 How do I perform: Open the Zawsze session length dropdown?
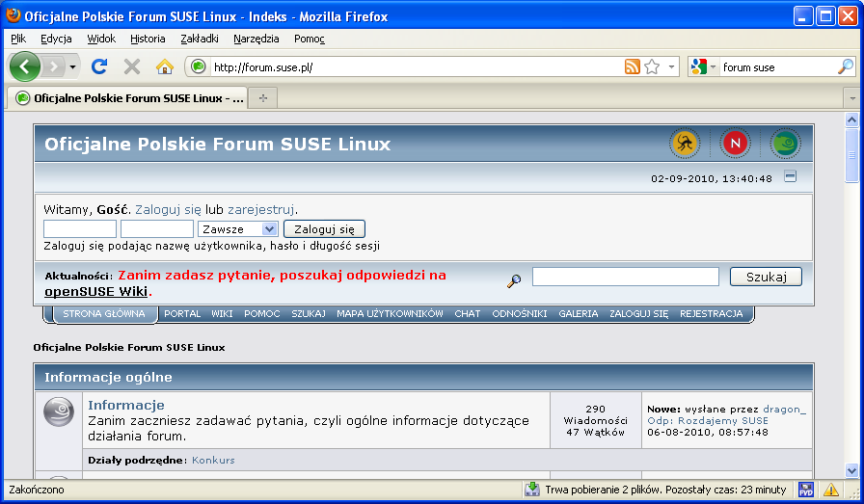pyautogui.click(x=237, y=228)
